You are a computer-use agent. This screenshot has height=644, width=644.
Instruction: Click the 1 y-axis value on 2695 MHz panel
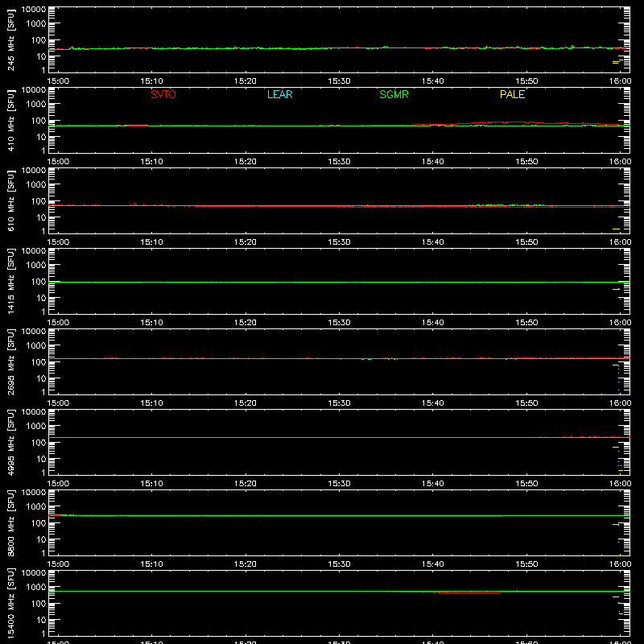(x=43, y=392)
